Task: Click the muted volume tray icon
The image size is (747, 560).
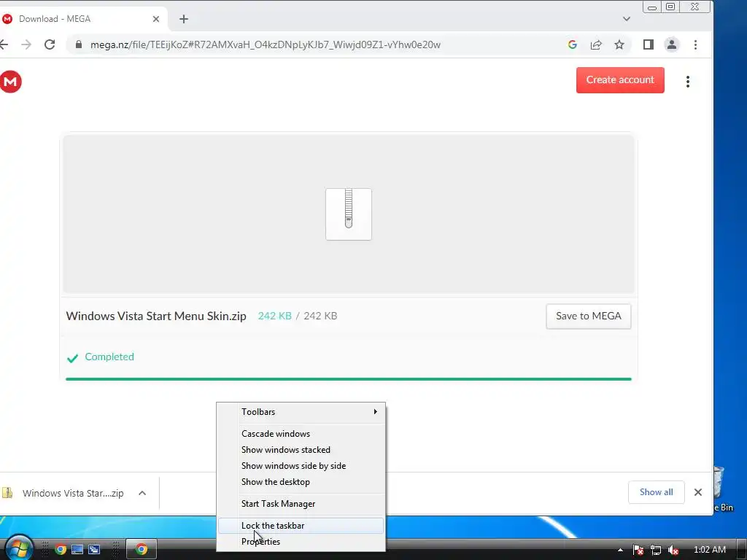Action: (x=673, y=550)
